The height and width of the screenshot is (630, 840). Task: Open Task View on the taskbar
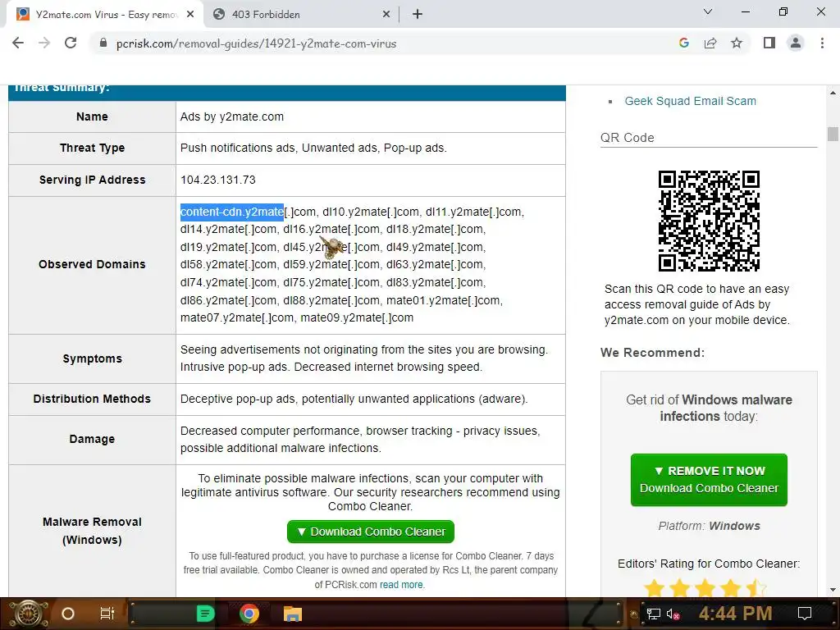point(107,614)
